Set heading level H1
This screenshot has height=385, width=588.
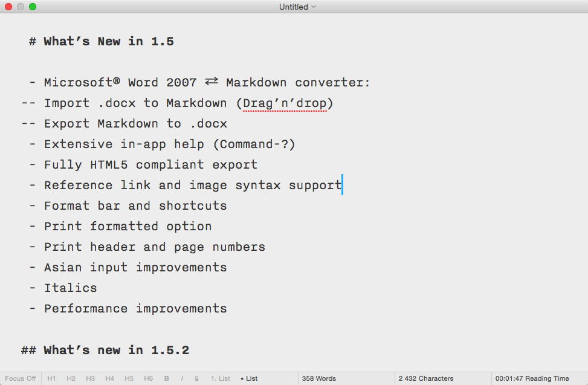[x=51, y=378]
